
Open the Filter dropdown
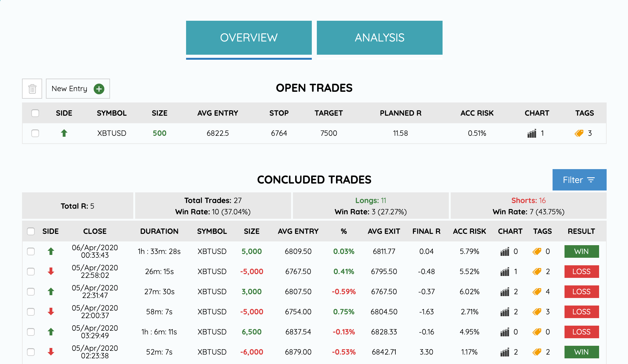point(579,180)
